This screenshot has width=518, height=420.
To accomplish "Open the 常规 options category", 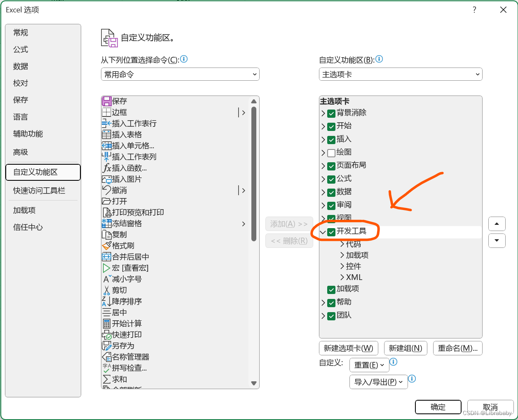I will click(x=43, y=33).
